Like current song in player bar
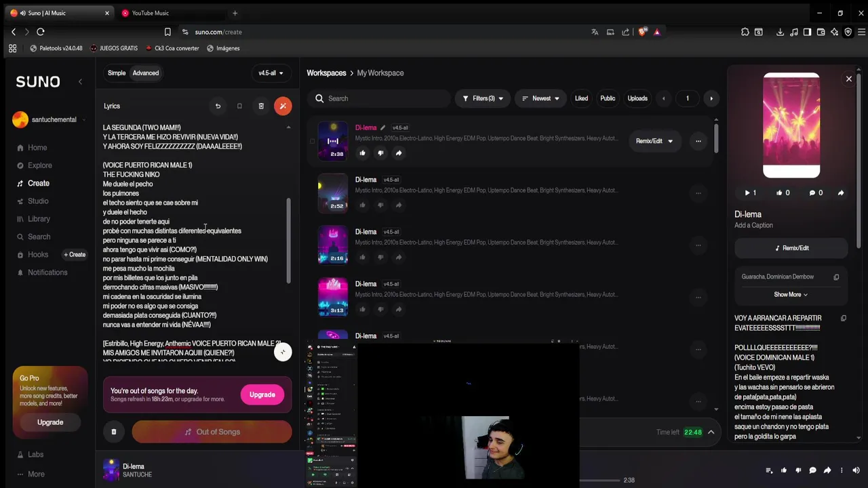Viewport: 868px width, 488px height. tap(784, 470)
